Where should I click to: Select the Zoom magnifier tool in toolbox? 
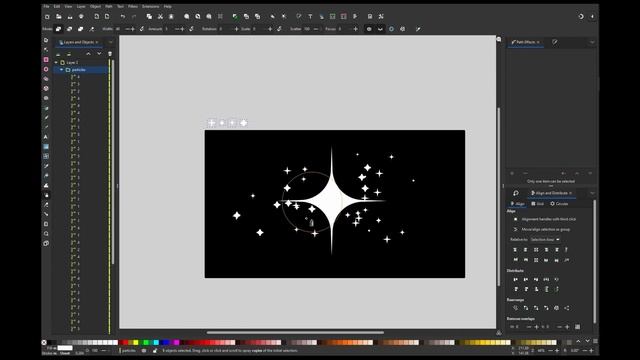(x=46, y=233)
